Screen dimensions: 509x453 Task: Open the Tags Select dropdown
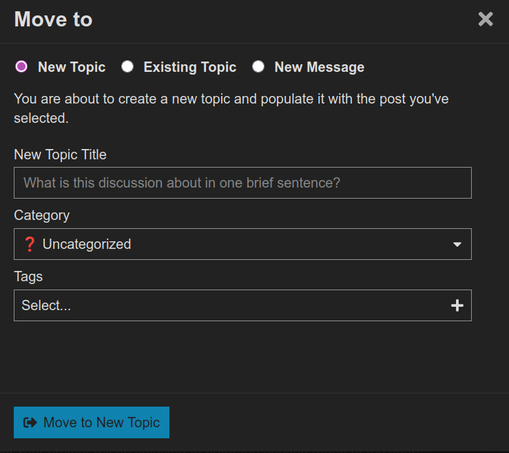tap(243, 305)
